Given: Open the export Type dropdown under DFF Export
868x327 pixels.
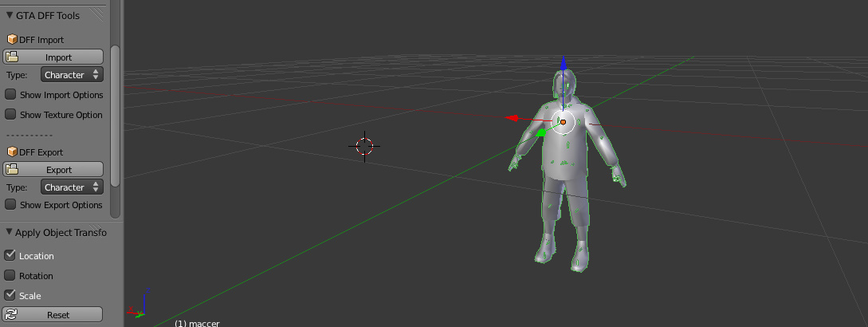Looking at the screenshot, I should point(72,187).
